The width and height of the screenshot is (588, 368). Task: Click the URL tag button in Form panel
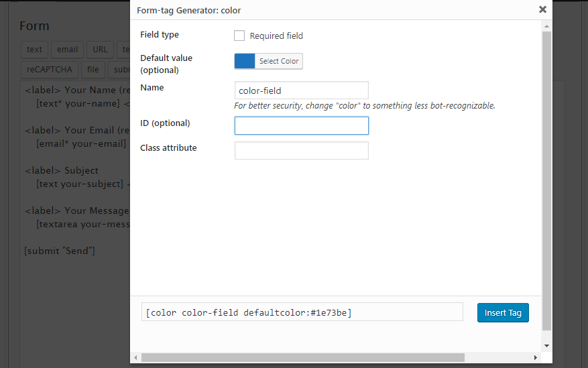pos(100,50)
